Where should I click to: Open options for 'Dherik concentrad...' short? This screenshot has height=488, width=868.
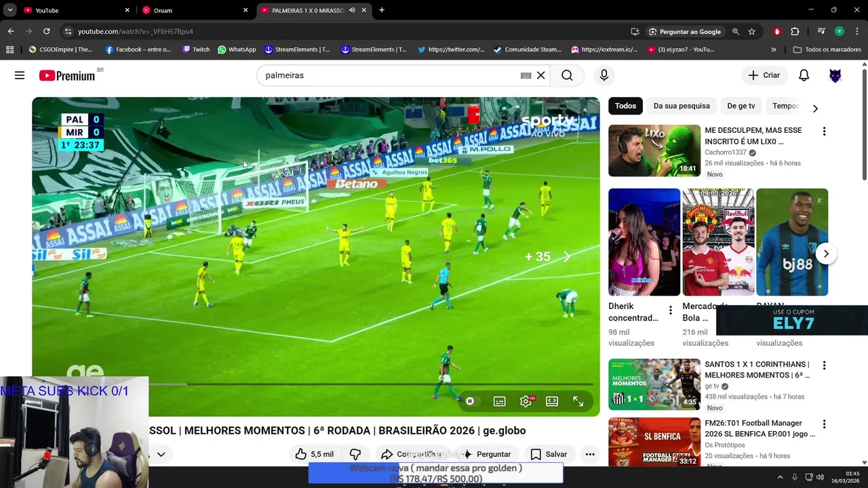click(670, 310)
